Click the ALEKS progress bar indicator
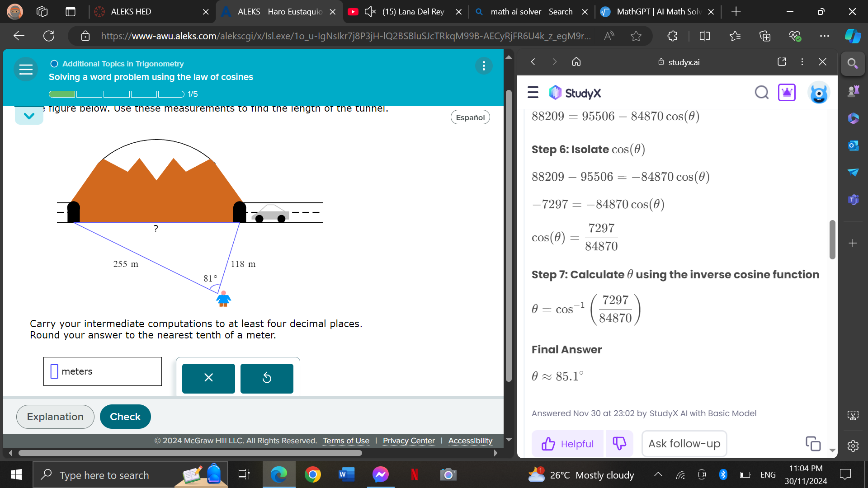Viewport: 868px width, 488px height. (x=117, y=94)
